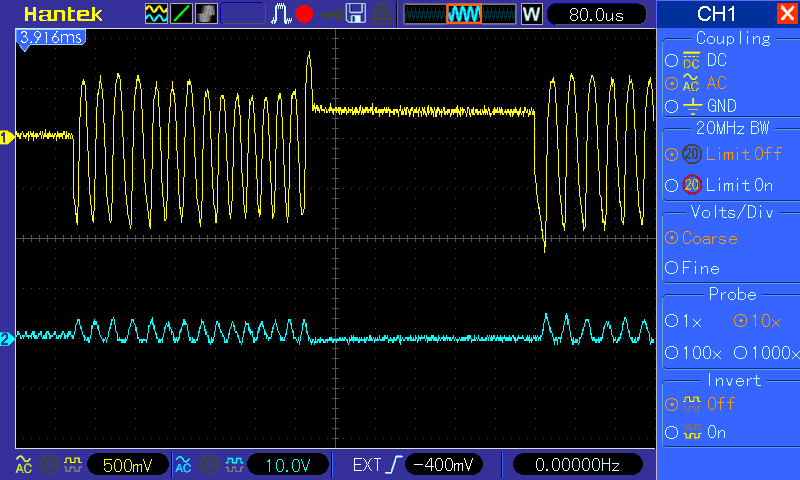Click the 0.00000Hz frequency counter readout
The width and height of the screenshot is (800, 480).
(577, 465)
